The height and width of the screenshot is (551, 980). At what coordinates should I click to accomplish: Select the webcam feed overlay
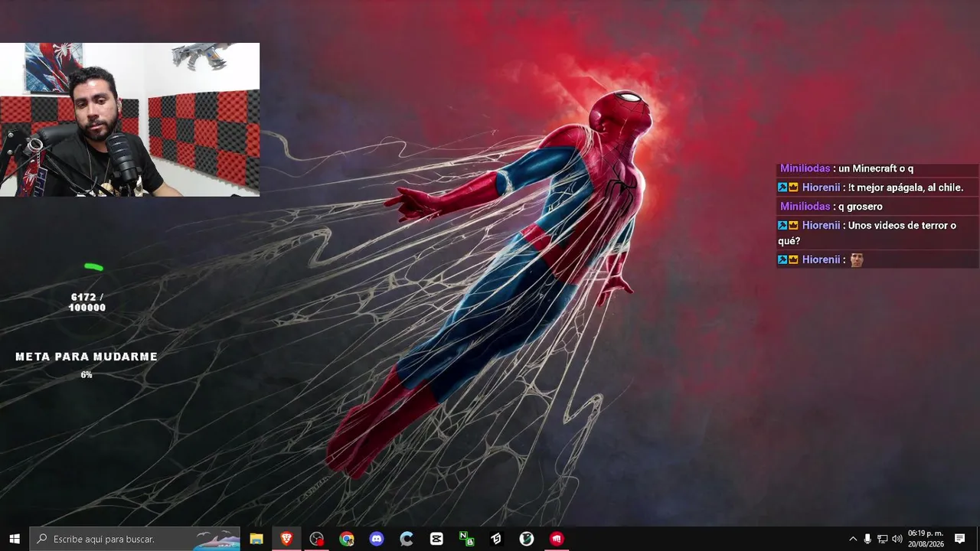(x=129, y=119)
